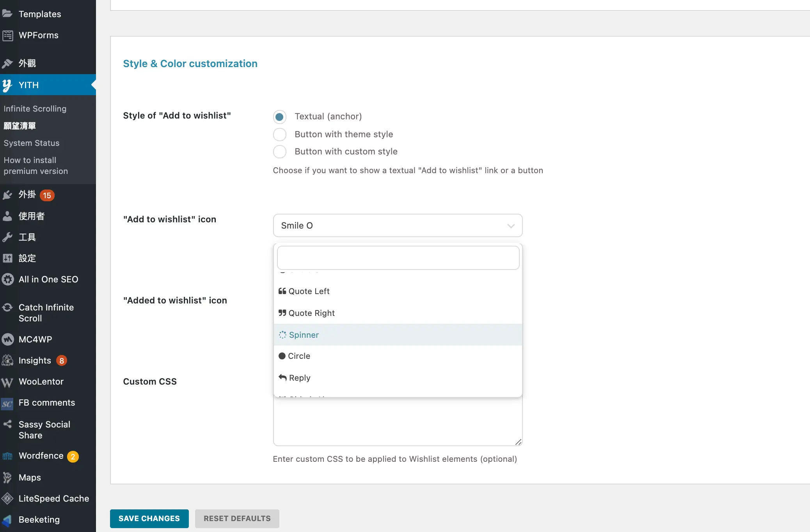Open Infinite Scrolling submenu item
The height and width of the screenshot is (532, 810).
[35, 109]
